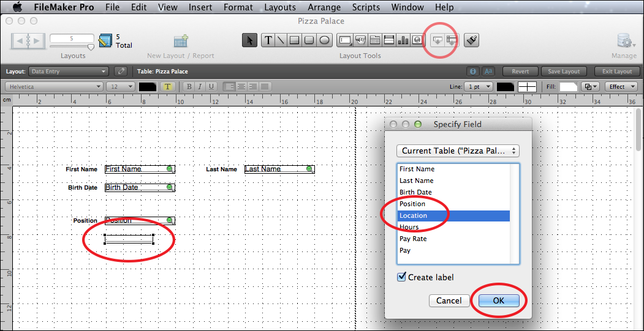
Task: Select the Portal tool
Action: (389, 40)
